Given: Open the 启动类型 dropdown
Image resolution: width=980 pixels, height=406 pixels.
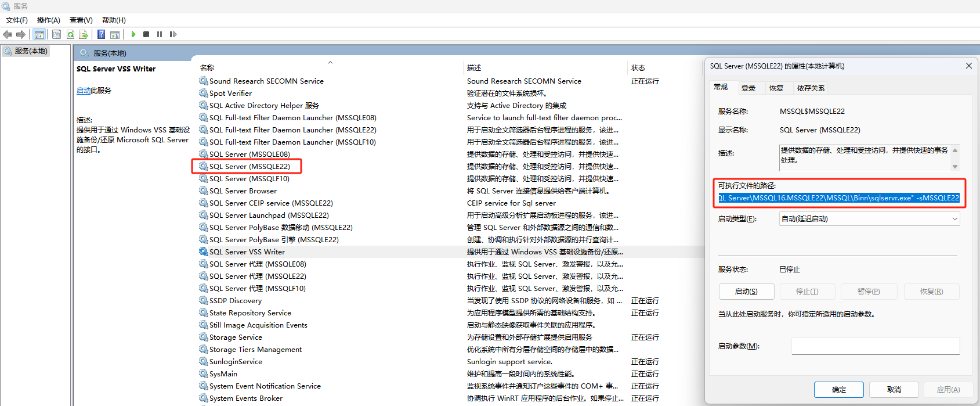Looking at the screenshot, I should click(x=869, y=219).
